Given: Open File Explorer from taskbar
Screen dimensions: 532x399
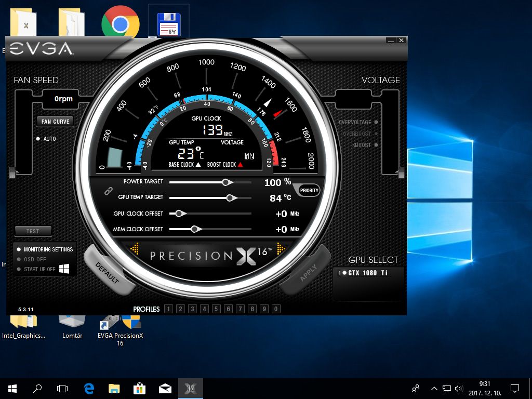Looking at the screenshot, I should (x=114, y=389).
